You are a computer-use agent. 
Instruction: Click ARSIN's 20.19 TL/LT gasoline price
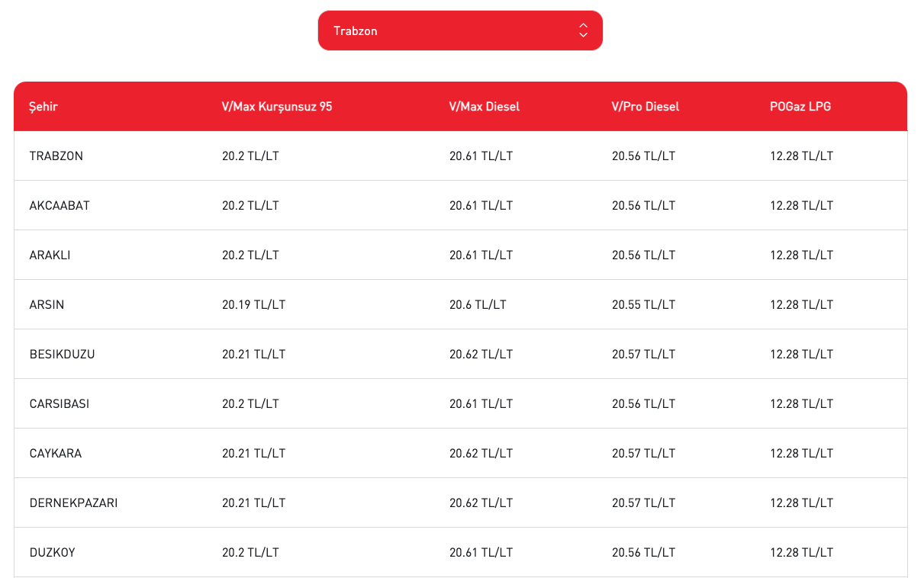(x=253, y=305)
